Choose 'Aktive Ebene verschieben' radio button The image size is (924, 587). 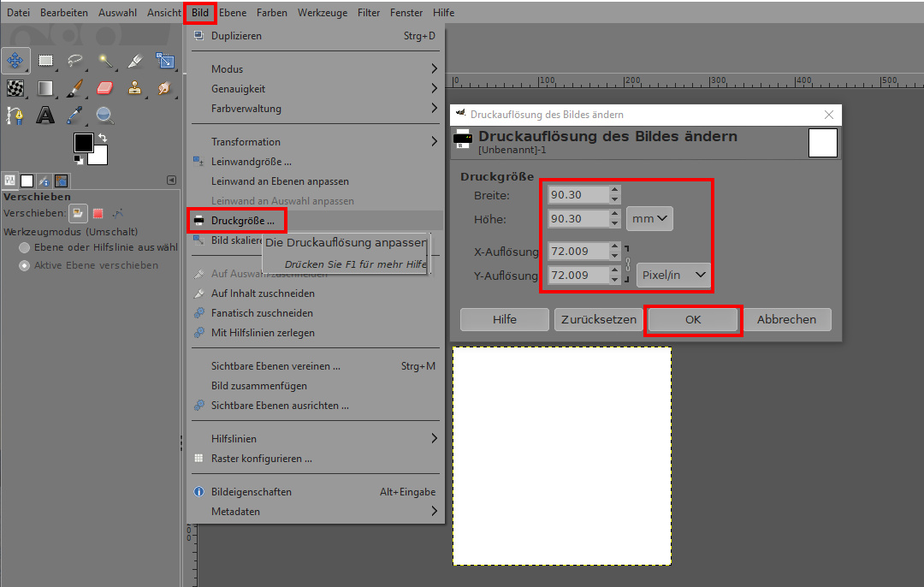point(24,266)
